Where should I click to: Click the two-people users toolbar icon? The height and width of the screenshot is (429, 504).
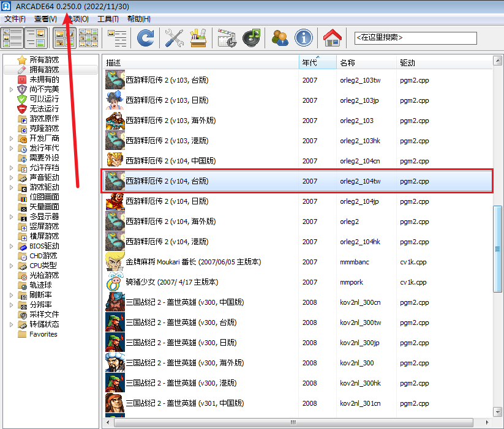pyautogui.click(x=280, y=38)
